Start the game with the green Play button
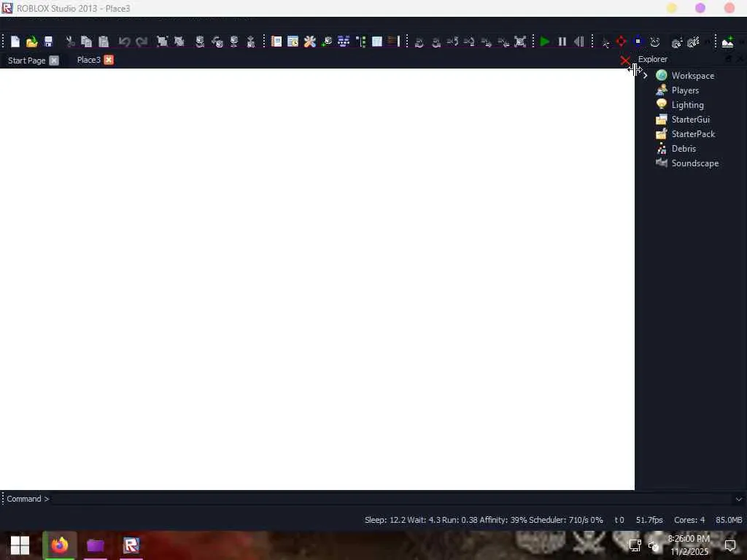Image resolution: width=747 pixels, height=560 pixels. pos(545,42)
